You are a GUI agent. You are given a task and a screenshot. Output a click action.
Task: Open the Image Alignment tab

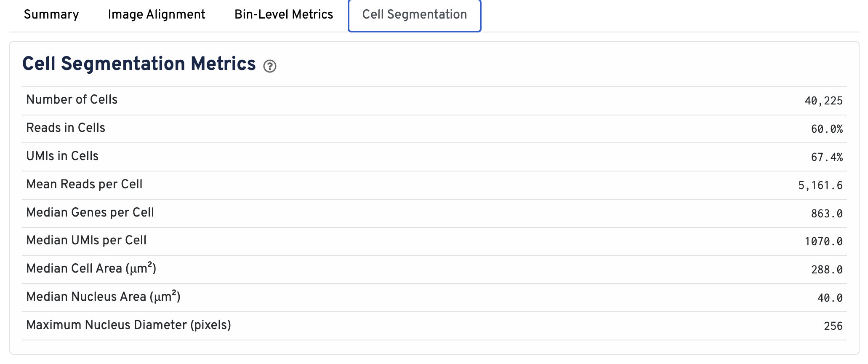[157, 15]
